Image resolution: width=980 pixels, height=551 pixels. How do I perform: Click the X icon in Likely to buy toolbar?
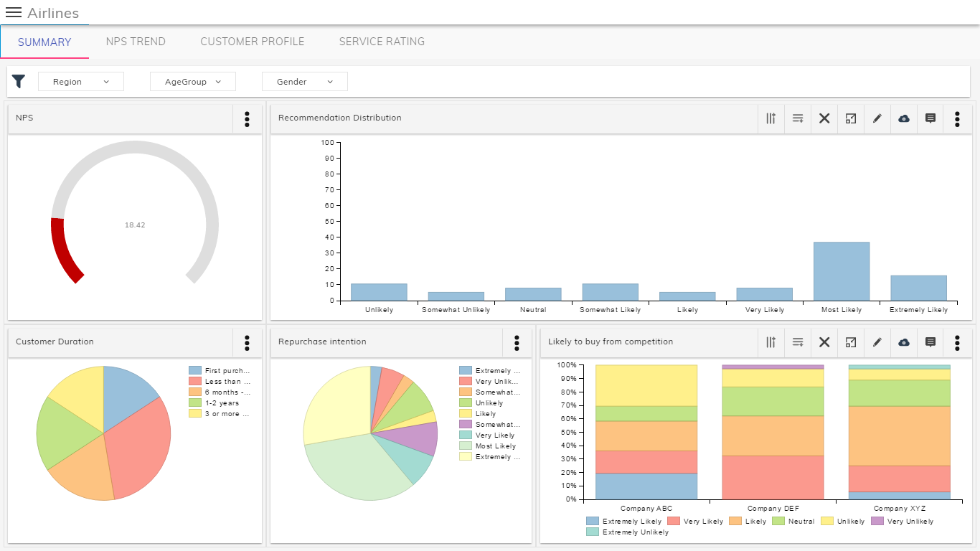coord(824,343)
